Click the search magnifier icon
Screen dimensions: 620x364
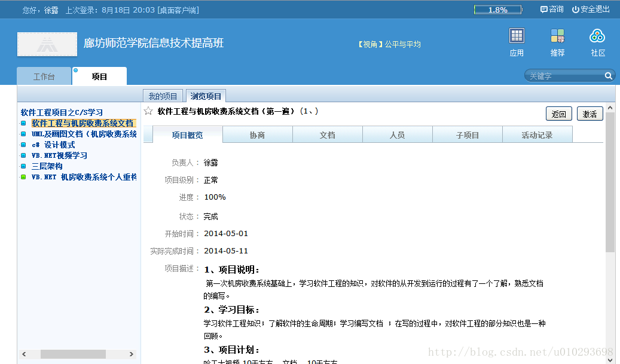point(609,76)
